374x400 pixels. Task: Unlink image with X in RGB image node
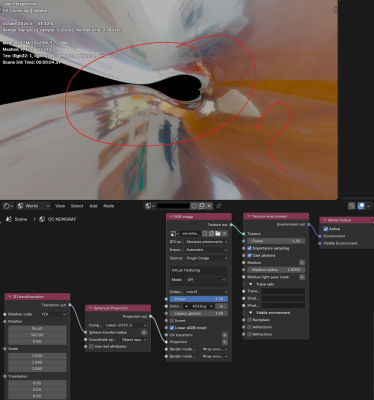[224, 233]
